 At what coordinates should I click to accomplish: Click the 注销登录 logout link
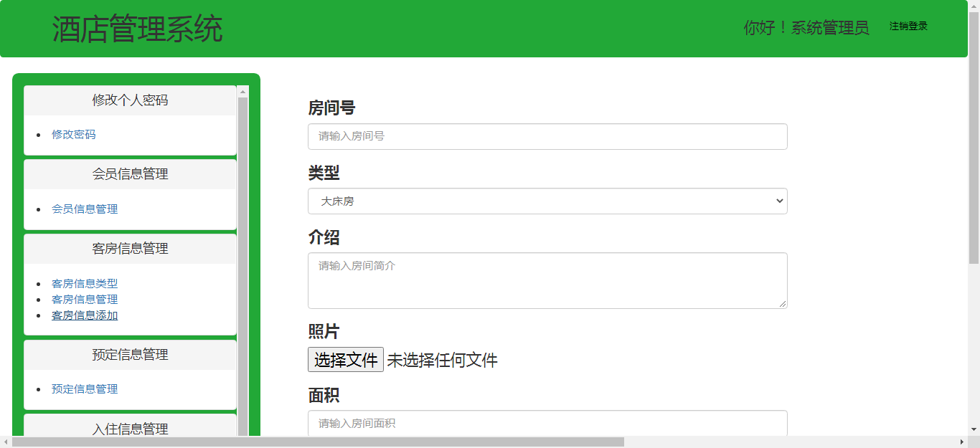point(908,27)
